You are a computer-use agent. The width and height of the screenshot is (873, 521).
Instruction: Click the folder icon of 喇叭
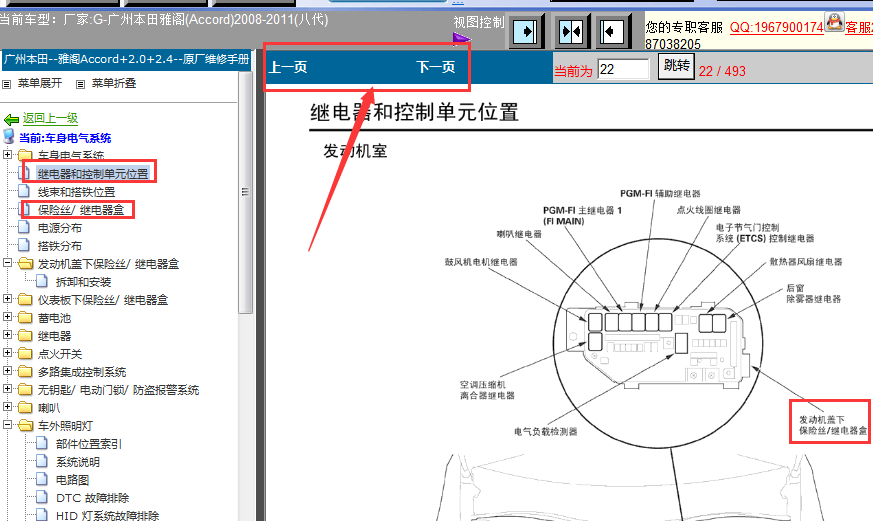click(x=24, y=407)
